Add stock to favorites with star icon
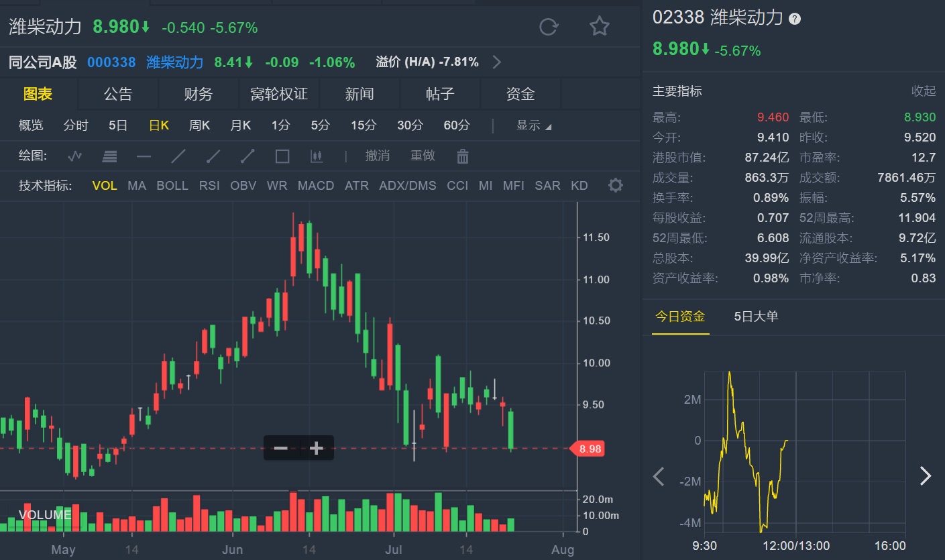The height and width of the screenshot is (560, 945). 599,27
